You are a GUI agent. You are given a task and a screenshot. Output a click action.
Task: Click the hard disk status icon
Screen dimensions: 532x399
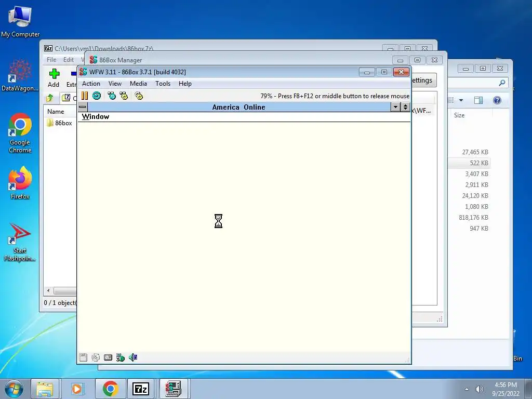(x=108, y=357)
